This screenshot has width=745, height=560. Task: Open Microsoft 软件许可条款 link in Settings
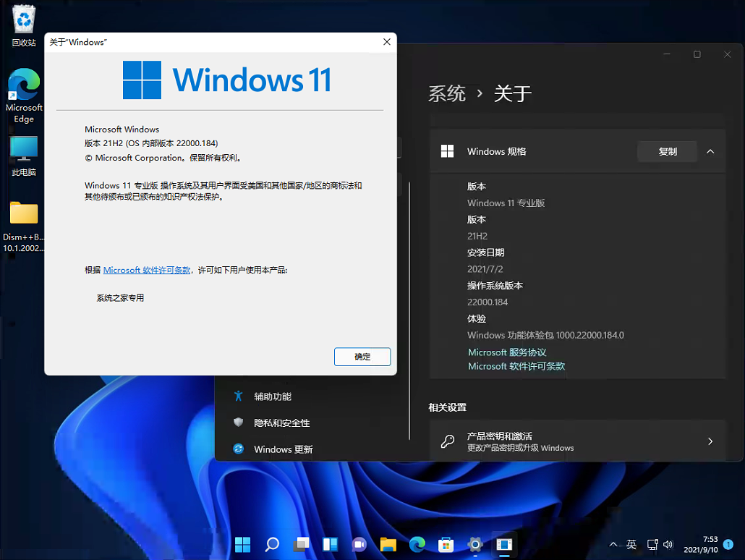coord(516,367)
